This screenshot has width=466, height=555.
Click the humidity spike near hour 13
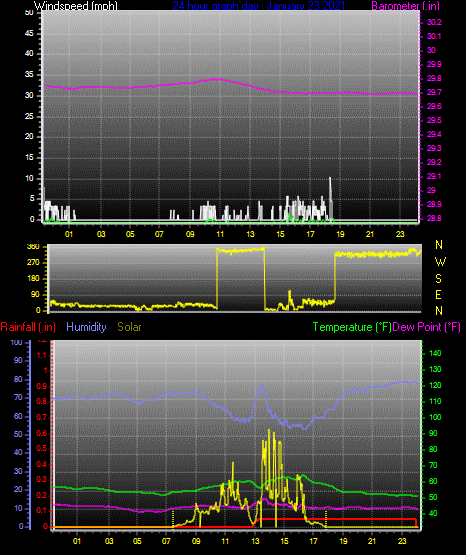(x=262, y=387)
